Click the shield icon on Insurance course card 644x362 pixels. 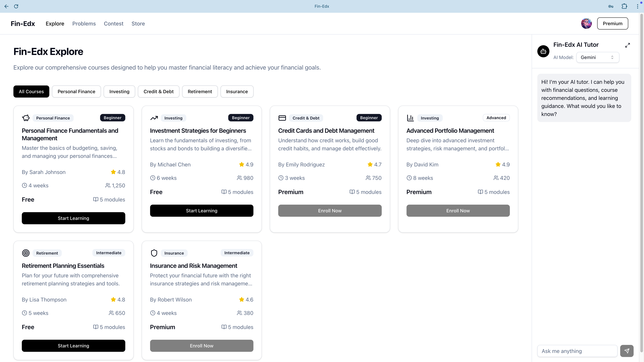(154, 253)
